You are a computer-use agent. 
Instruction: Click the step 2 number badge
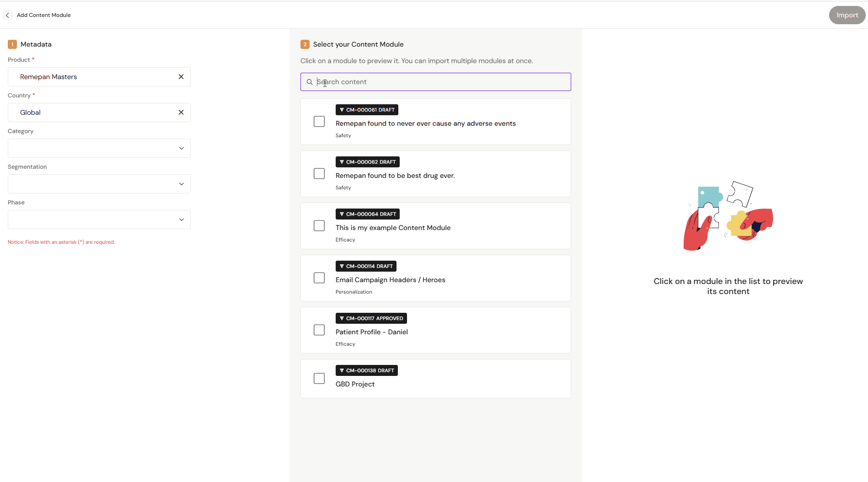(x=305, y=44)
